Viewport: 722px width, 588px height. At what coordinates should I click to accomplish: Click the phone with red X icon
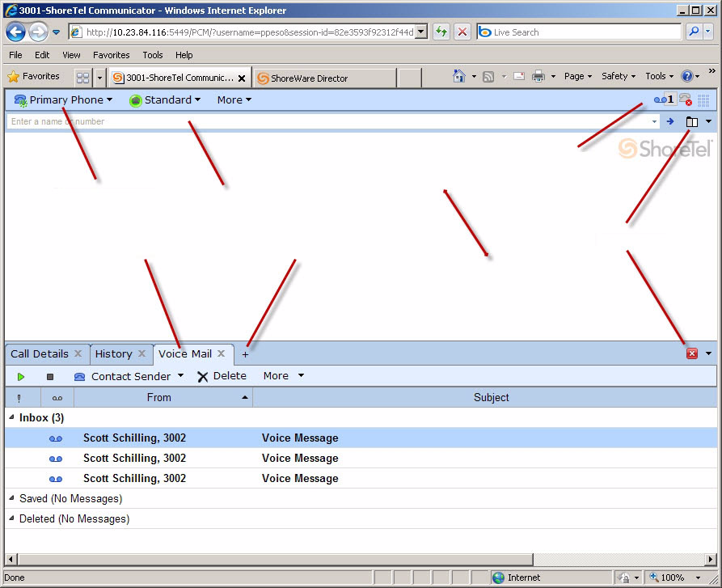[x=686, y=99]
